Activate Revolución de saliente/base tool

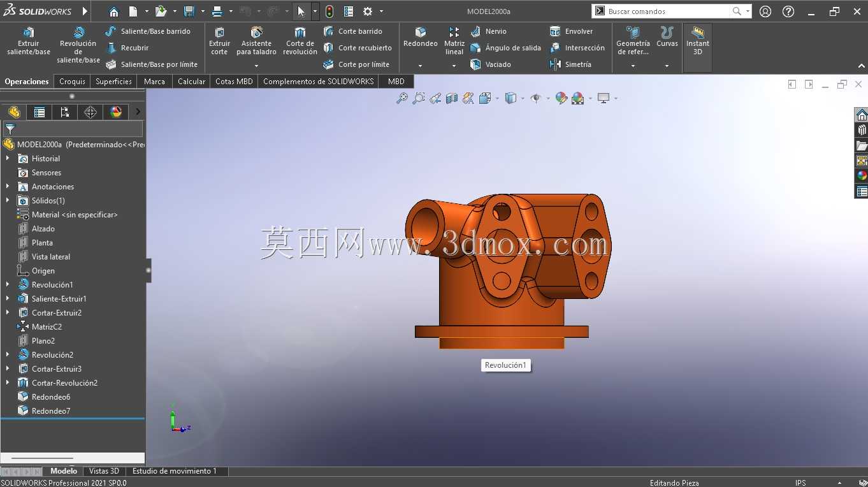click(x=78, y=45)
